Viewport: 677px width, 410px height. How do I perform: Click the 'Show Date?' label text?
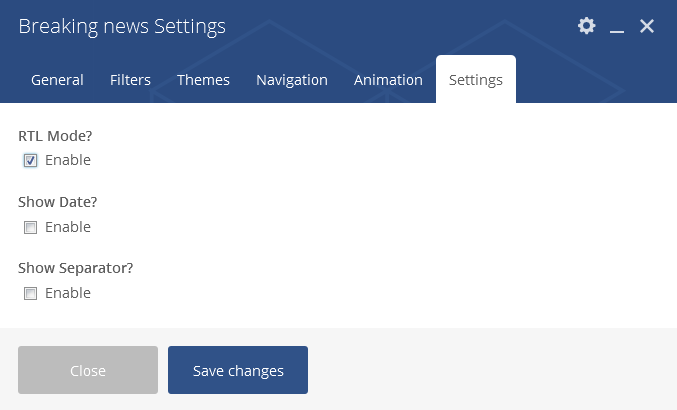tap(58, 202)
